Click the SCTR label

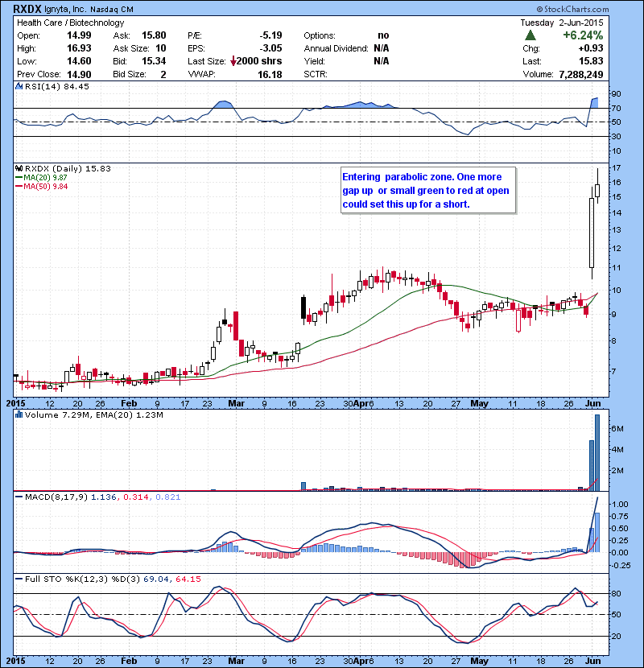(316, 75)
